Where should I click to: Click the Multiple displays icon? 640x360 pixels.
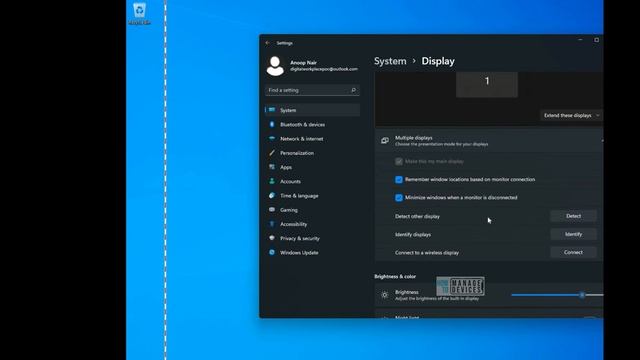[x=384, y=140]
